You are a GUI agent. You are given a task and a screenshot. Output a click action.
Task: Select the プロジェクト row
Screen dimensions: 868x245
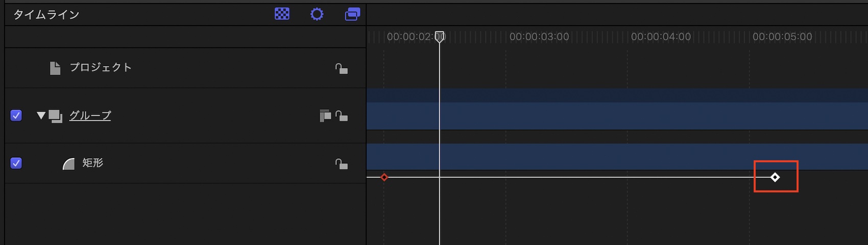(x=101, y=67)
